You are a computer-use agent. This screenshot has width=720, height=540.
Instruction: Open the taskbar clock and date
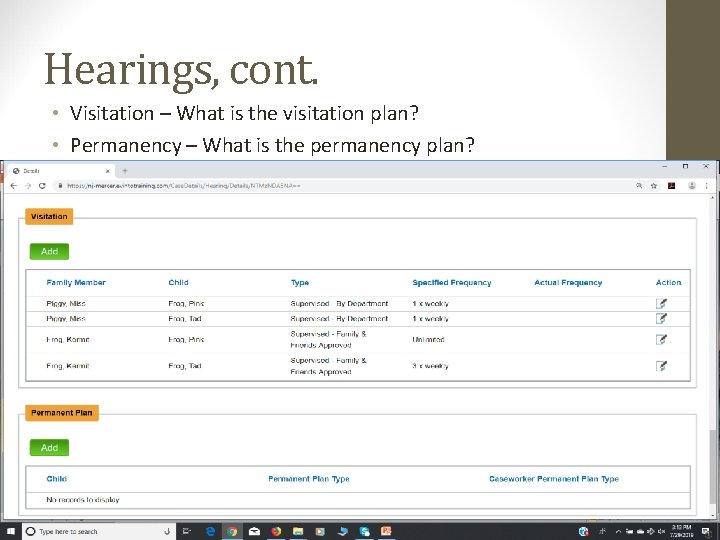682,531
